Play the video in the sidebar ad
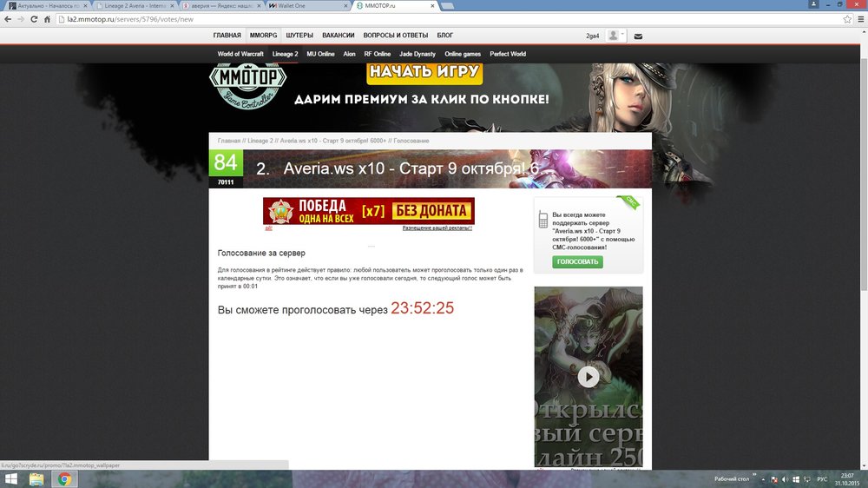Viewport: 868px width, 488px height. (x=589, y=376)
